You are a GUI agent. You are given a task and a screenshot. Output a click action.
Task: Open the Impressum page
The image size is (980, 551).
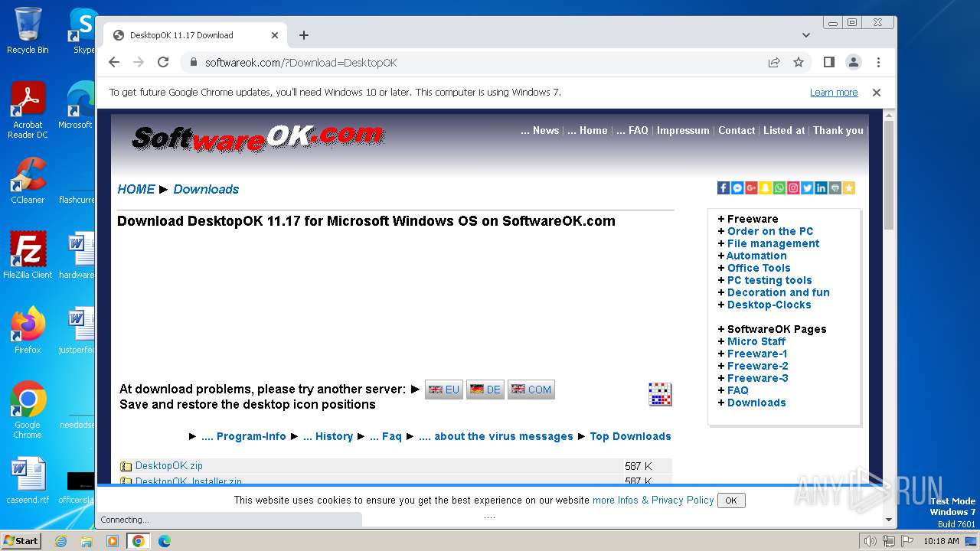pyautogui.click(x=683, y=130)
